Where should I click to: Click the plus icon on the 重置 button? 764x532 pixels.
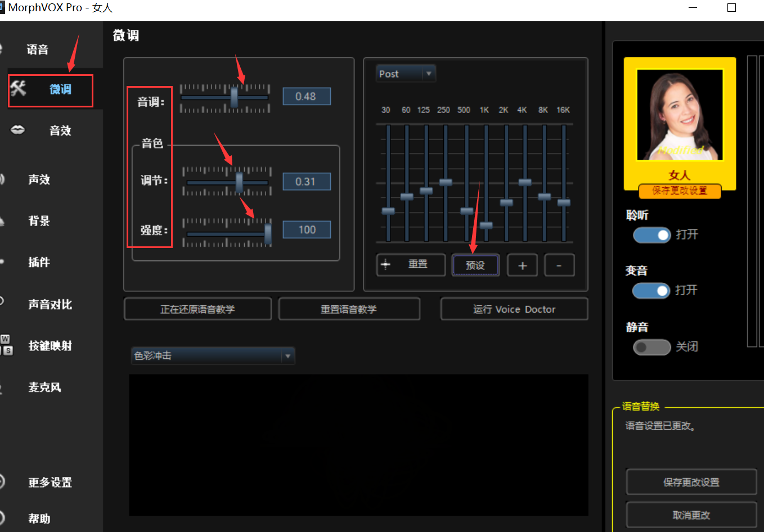coord(385,264)
